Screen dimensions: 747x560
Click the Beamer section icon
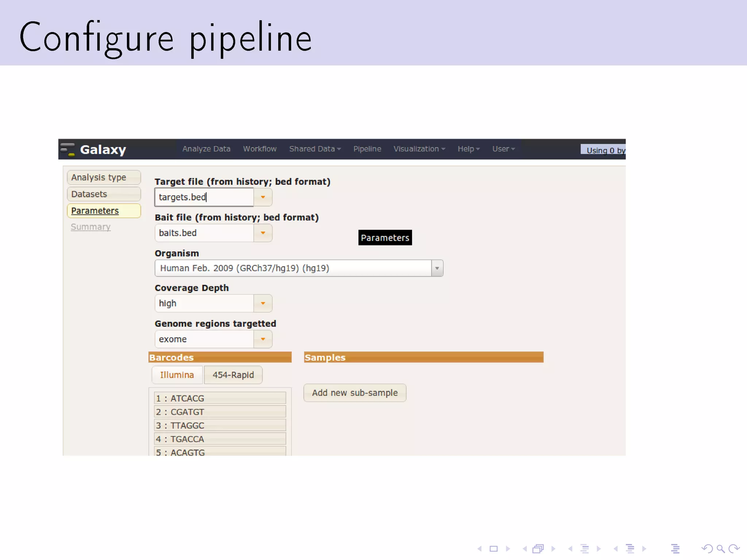630,549
